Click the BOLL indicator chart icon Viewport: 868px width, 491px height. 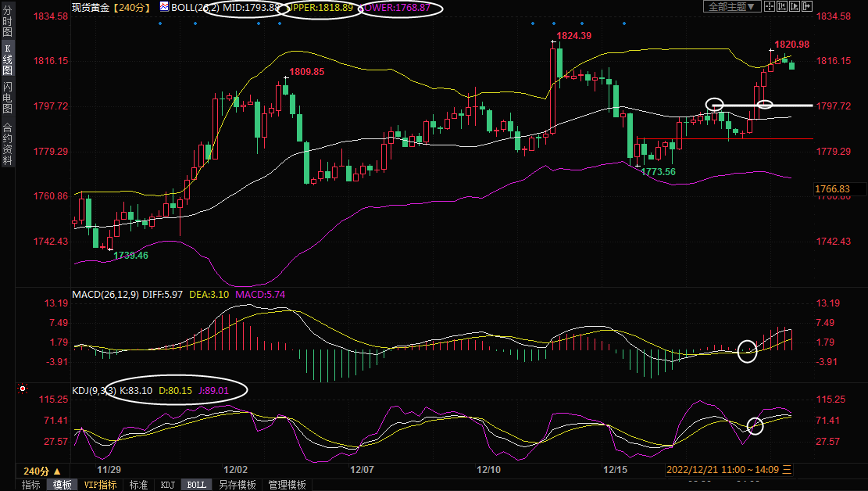[164, 6]
